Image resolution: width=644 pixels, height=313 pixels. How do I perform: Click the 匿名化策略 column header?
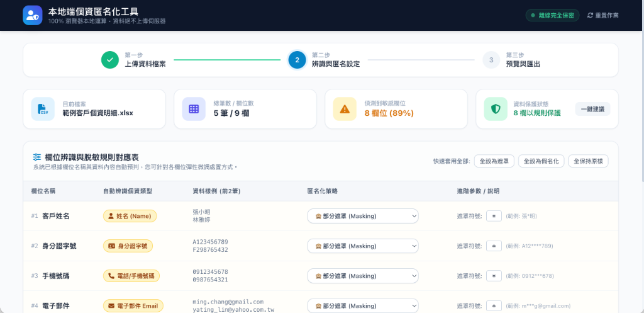(x=323, y=191)
